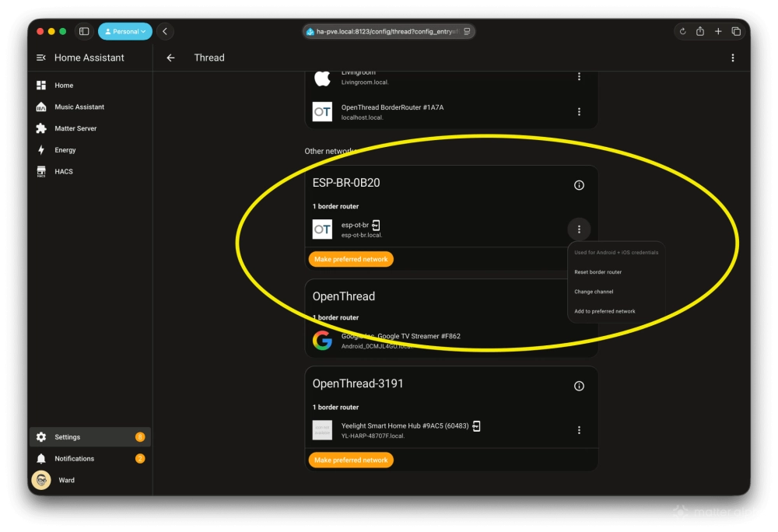Viewport: 778px width, 532px height.
Task: Open HACS from sidebar
Action: tap(89, 172)
